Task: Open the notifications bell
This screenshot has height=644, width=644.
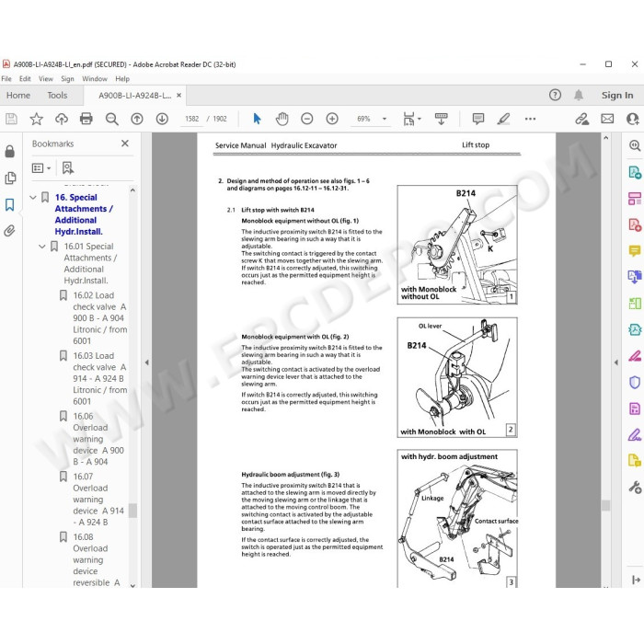Action: [x=579, y=96]
